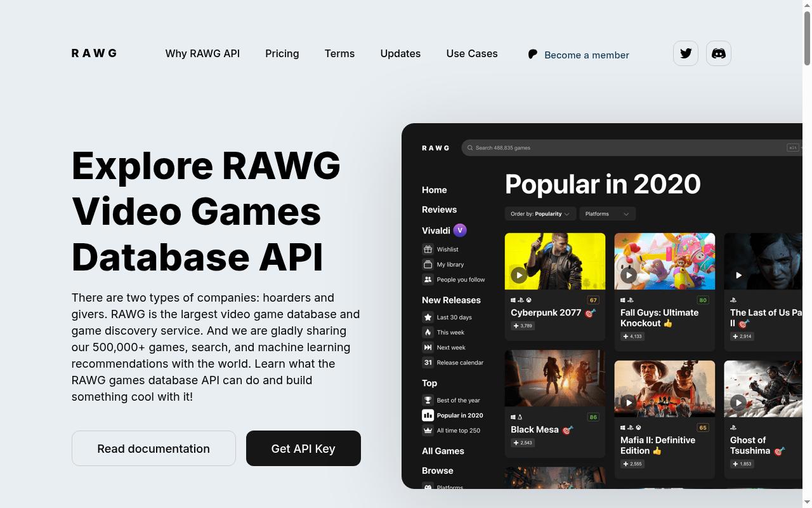Play the Mafia II video preview
The width and height of the screenshot is (812, 508).
[x=629, y=403]
